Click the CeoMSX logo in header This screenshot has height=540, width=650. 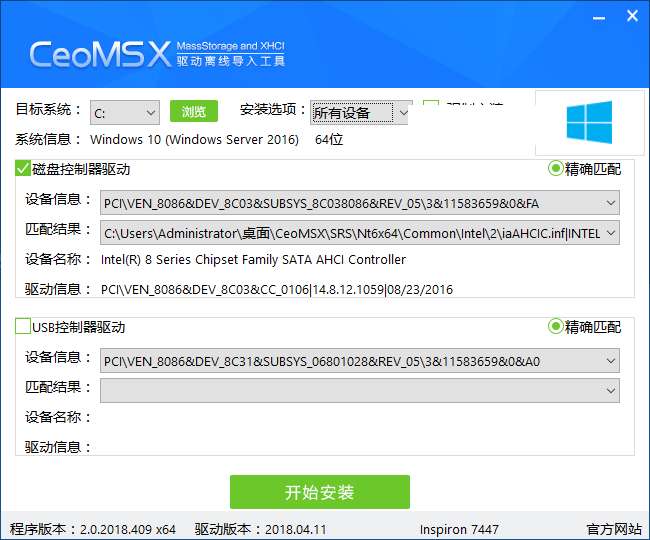(100, 54)
